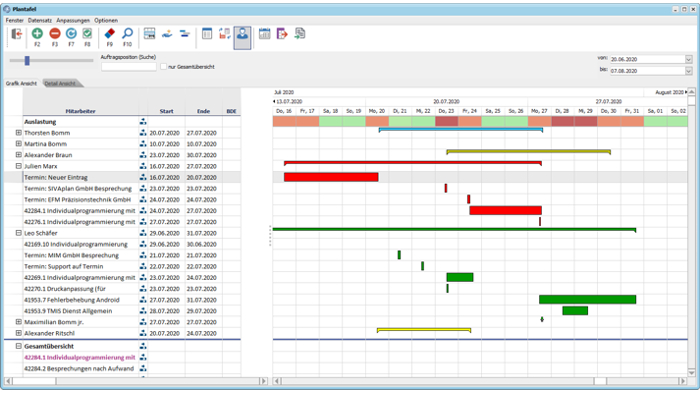Click the F9 eraser icon
This screenshot has width=700, height=394.
pyautogui.click(x=109, y=33)
